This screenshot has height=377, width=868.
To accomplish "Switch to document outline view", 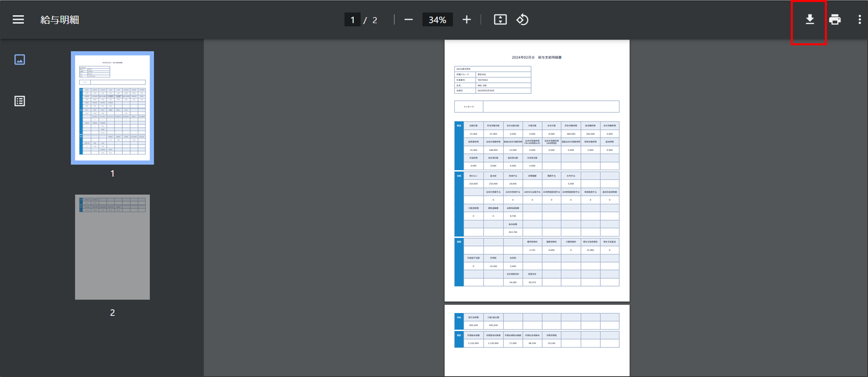I will (19, 101).
